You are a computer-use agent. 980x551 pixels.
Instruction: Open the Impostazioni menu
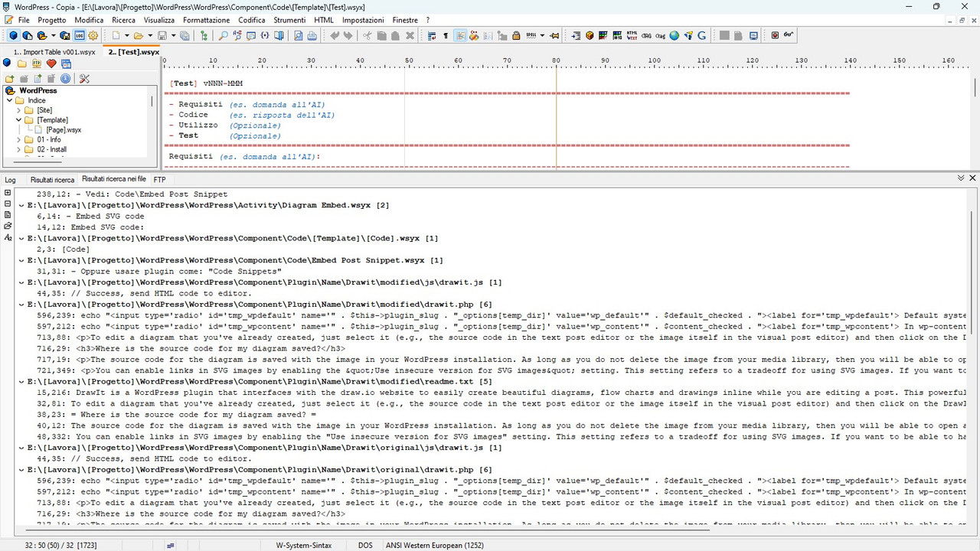tap(363, 20)
